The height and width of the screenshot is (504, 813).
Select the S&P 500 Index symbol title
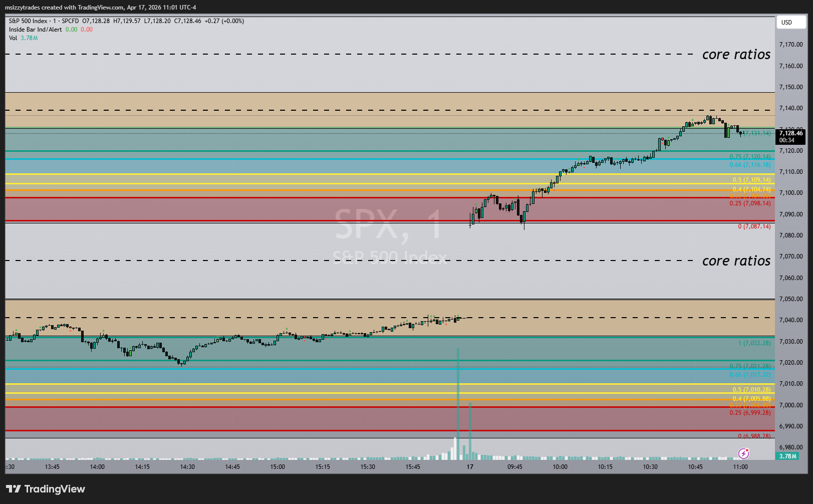[28, 21]
